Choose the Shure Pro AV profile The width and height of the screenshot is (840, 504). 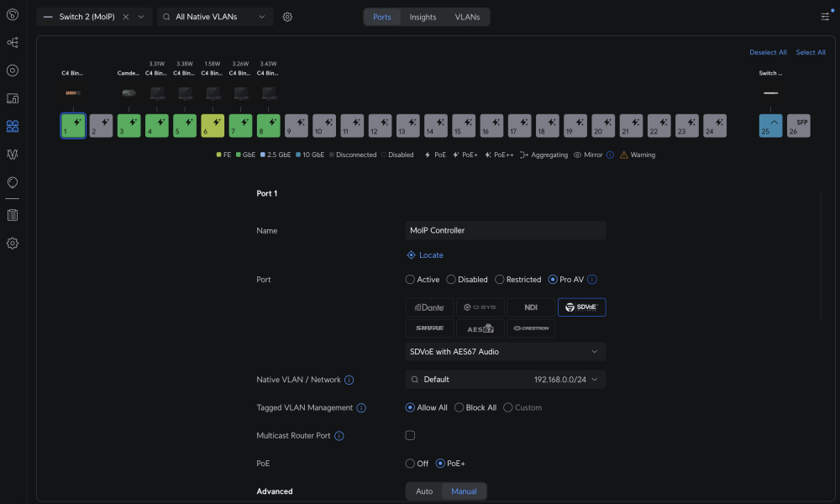tap(429, 328)
